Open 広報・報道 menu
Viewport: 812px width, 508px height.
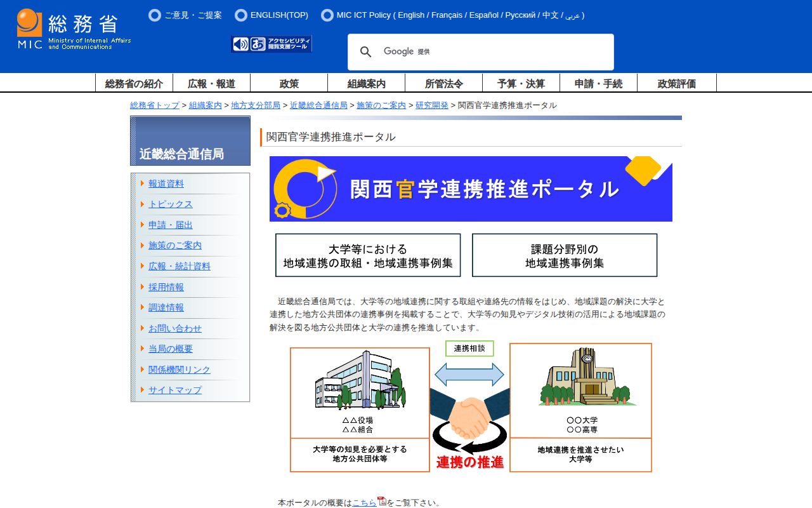point(211,83)
